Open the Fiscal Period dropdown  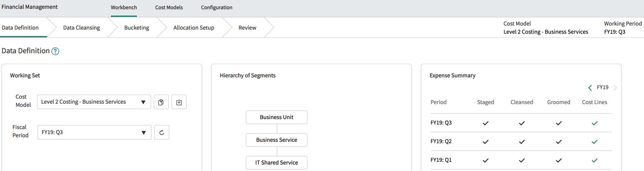[x=94, y=132]
